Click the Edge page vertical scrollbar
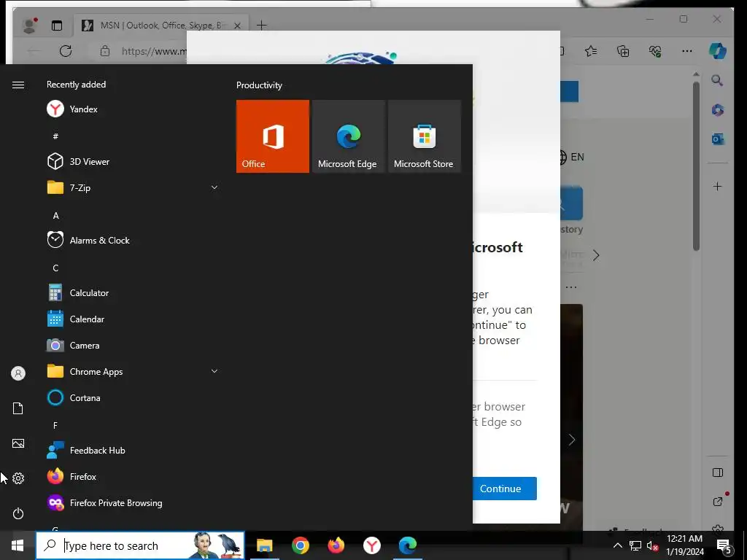The width and height of the screenshot is (747, 560). tap(696, 167)
